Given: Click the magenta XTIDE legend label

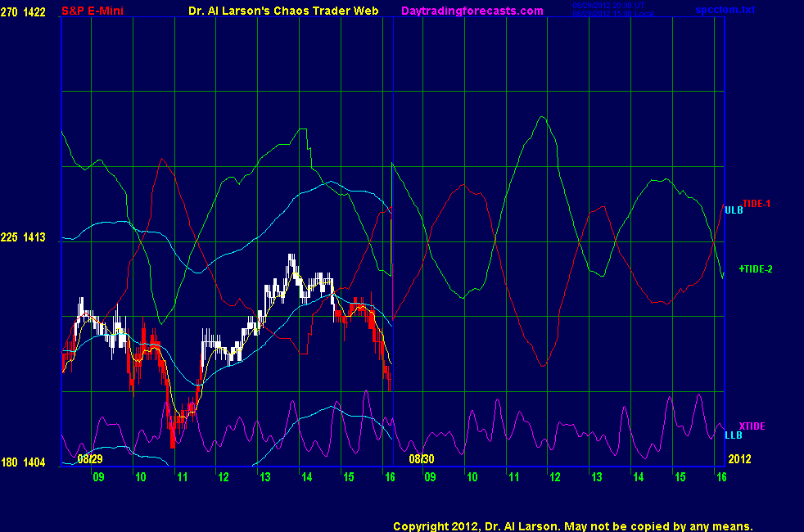Looking at the screenshot, I should [x=752, y=426].
